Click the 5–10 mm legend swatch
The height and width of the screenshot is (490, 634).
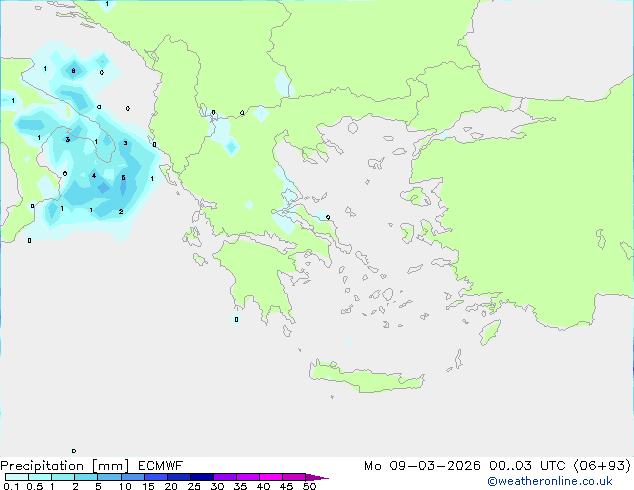[x=109, y=477]
